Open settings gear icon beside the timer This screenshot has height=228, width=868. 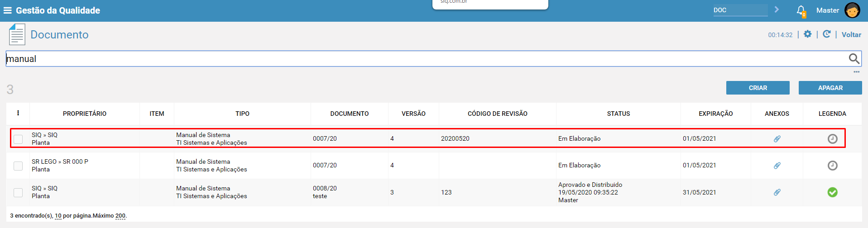pyautogui.click(x=807, y=34)
